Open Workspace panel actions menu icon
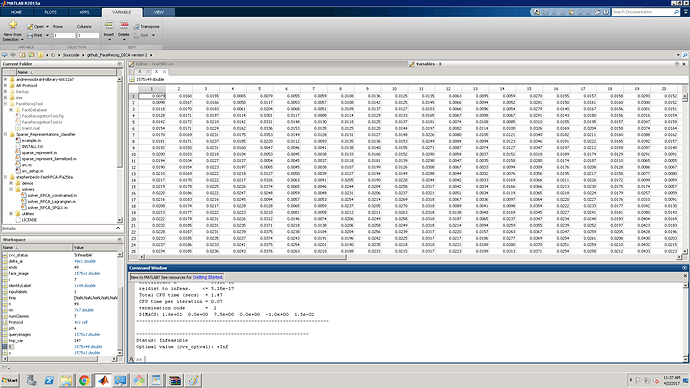 coord(119,239)
